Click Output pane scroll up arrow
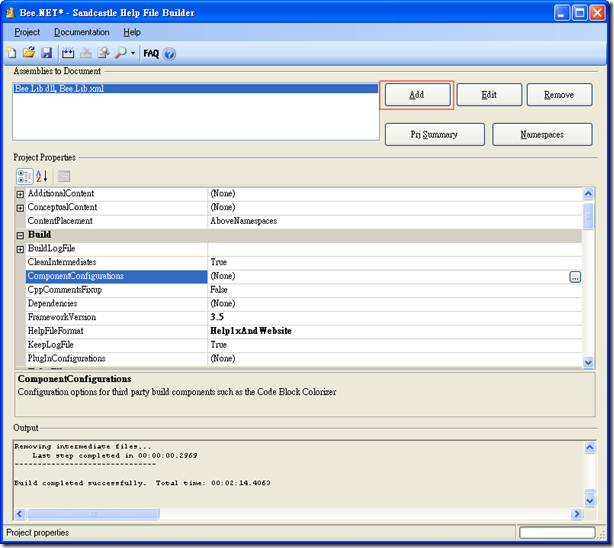 click(x=590, y=447)
